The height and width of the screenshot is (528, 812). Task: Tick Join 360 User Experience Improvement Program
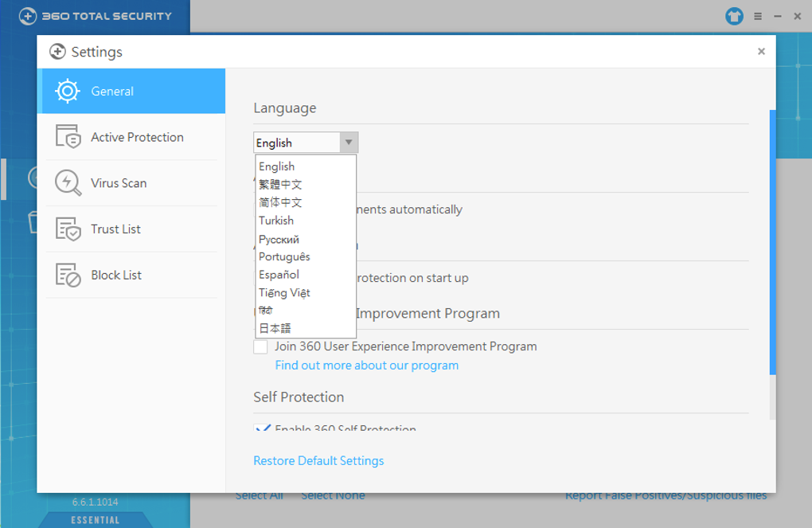pyautogui.click(x=260, y=346)
